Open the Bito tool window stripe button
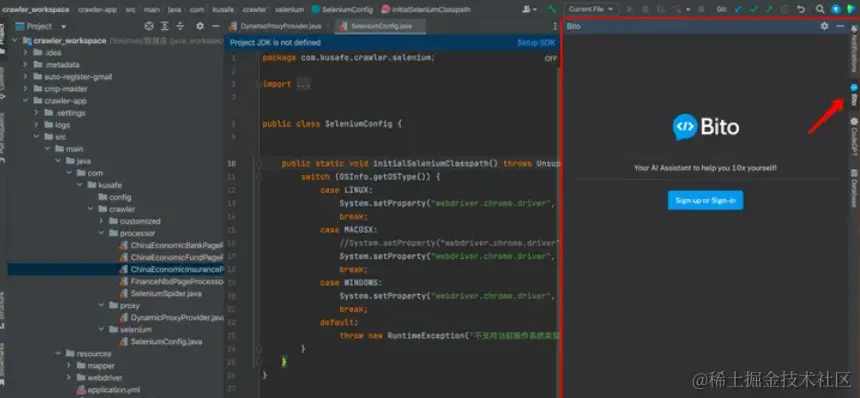This screenshot has height=398, width=860. point(853,95)
